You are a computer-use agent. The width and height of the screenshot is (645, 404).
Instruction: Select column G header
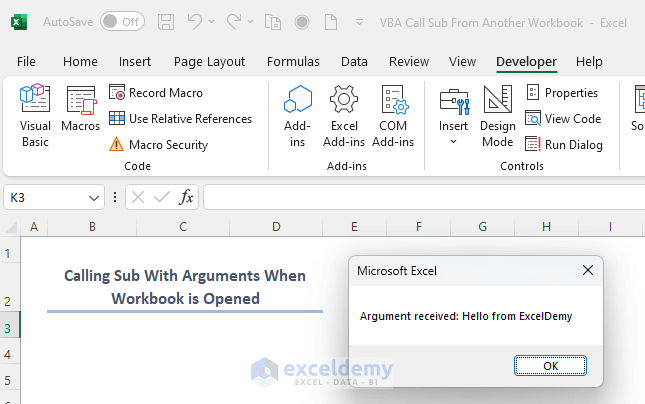pos(483,227)
